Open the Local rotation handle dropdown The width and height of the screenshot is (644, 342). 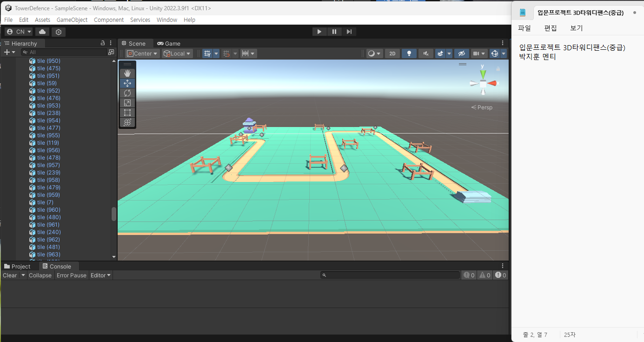(177, 54)
